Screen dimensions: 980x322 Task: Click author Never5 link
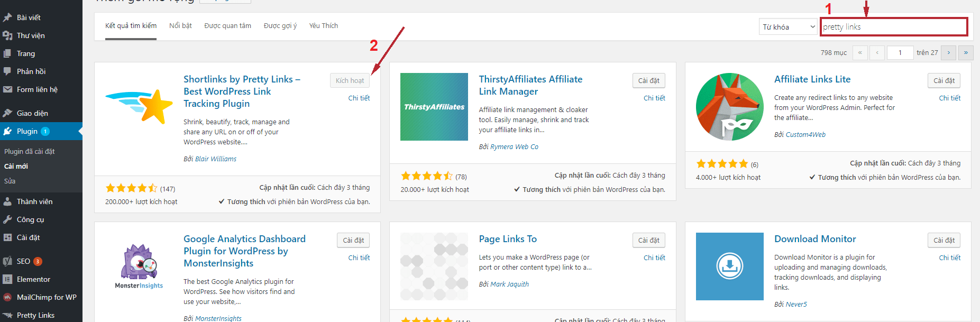796,304
